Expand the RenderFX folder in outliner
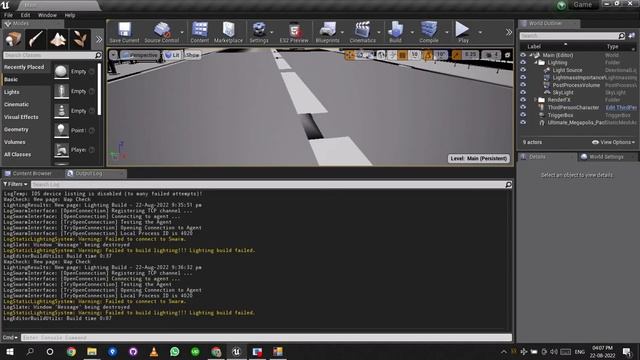The image size is (640, 360). 536,100
